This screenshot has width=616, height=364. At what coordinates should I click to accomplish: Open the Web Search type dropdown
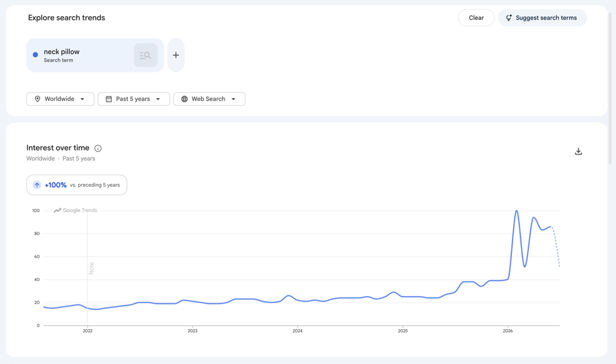tap(209, 99)
